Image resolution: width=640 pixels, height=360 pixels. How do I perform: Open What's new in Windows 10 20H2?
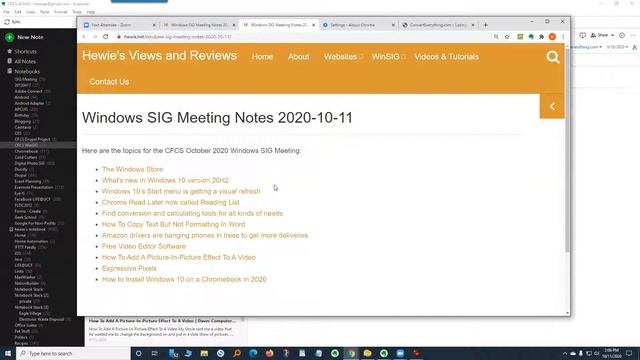(x=165, y=180)
